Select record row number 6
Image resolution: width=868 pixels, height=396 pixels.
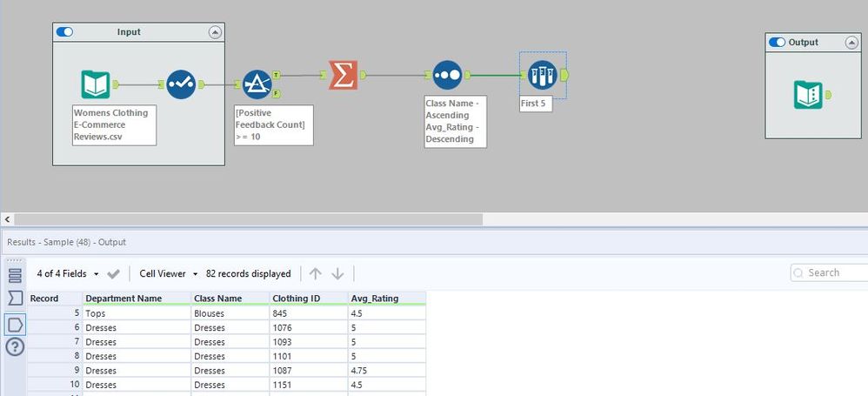pos(55,327)
